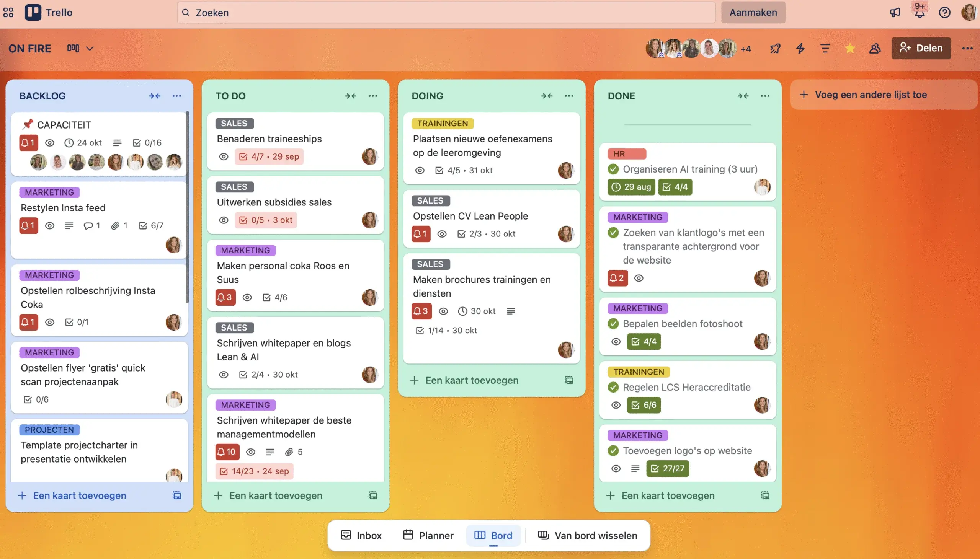Click the attachment icon on Restylen Insta feed

pos(115,226)
